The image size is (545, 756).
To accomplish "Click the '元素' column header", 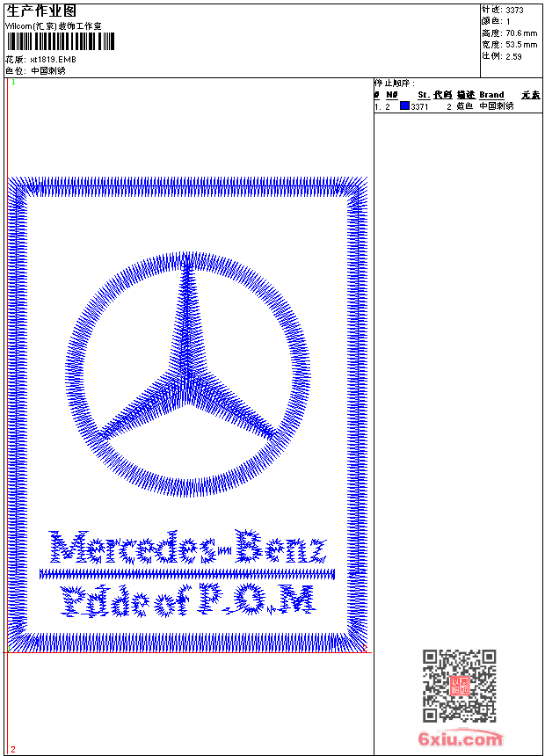I will click(531, 95).
